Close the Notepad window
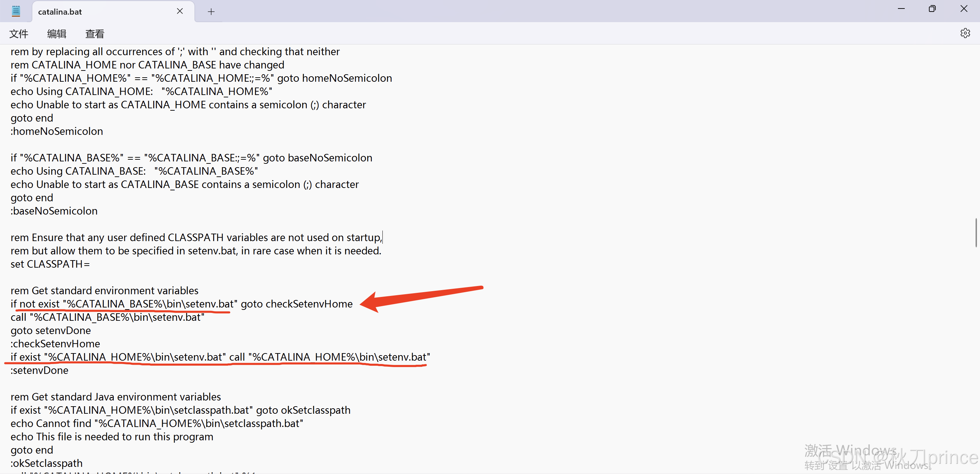Viewport: 980px width, 474px height. click(x=963, y=9)
